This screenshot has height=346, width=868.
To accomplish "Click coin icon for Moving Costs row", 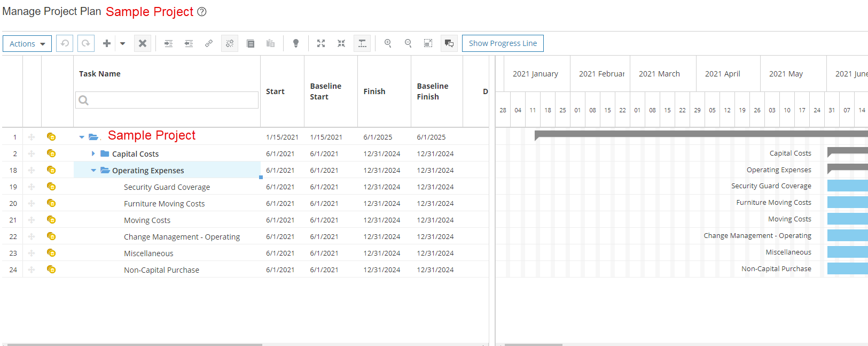I will (51, 220).
